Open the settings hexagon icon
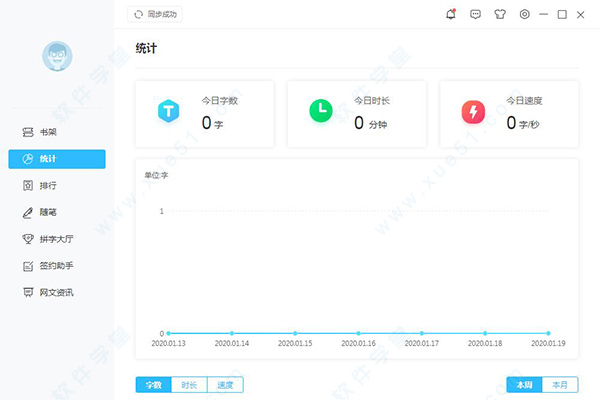The image size is (600, 400). click(525, 15)
